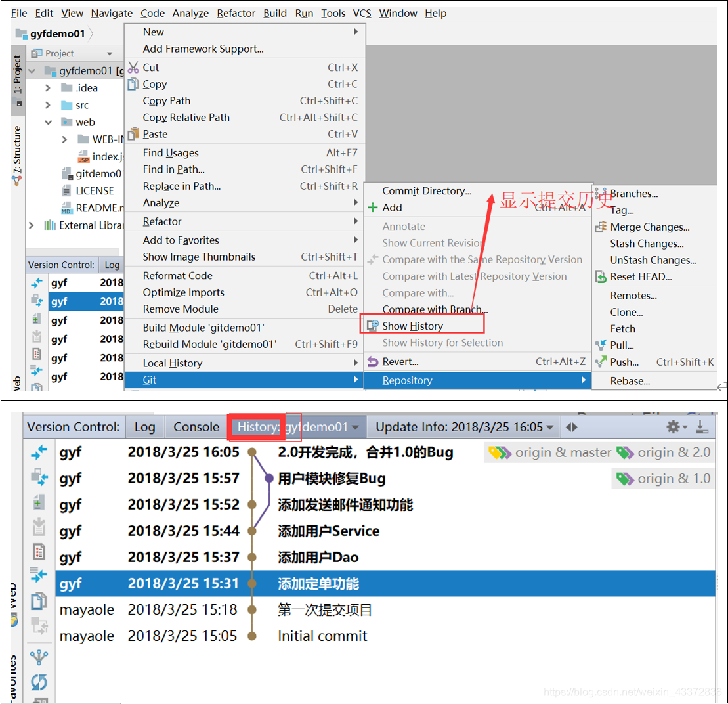728x704 pixels.
Task: Click the gyfdemo01 folder icon in breadcrumb
Action: (22, 33)
